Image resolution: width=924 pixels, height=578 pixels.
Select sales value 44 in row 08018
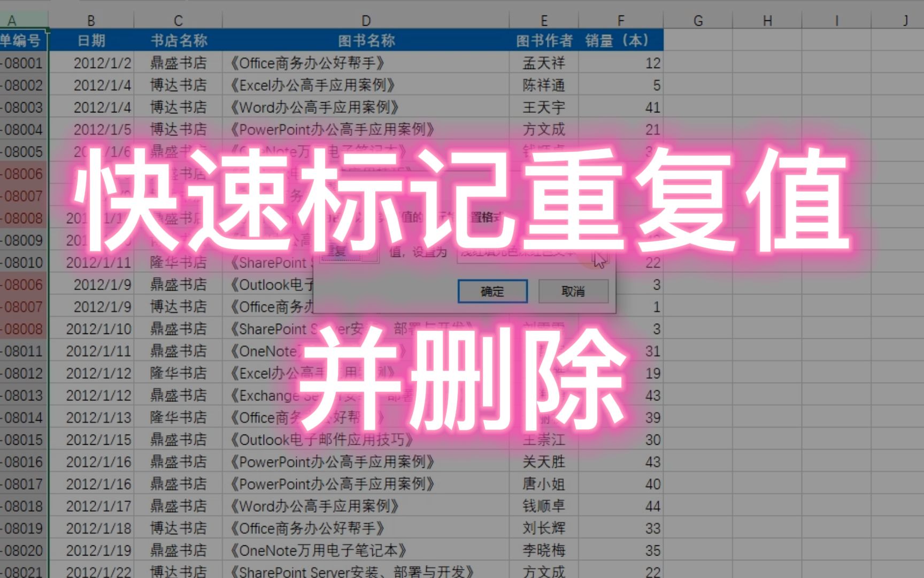[621, 506]
